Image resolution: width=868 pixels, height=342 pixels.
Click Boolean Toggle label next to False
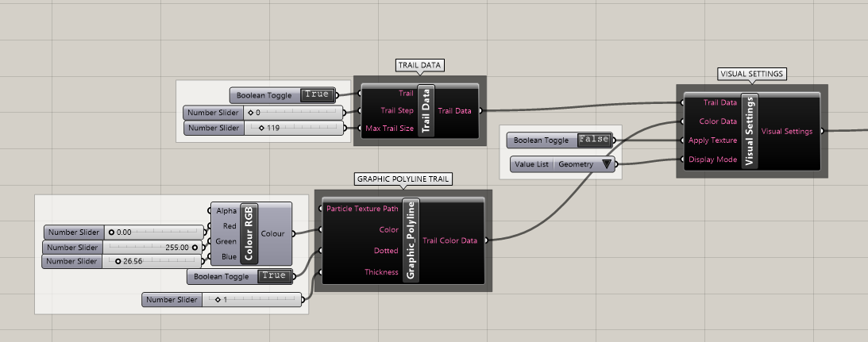coord(541,140)
